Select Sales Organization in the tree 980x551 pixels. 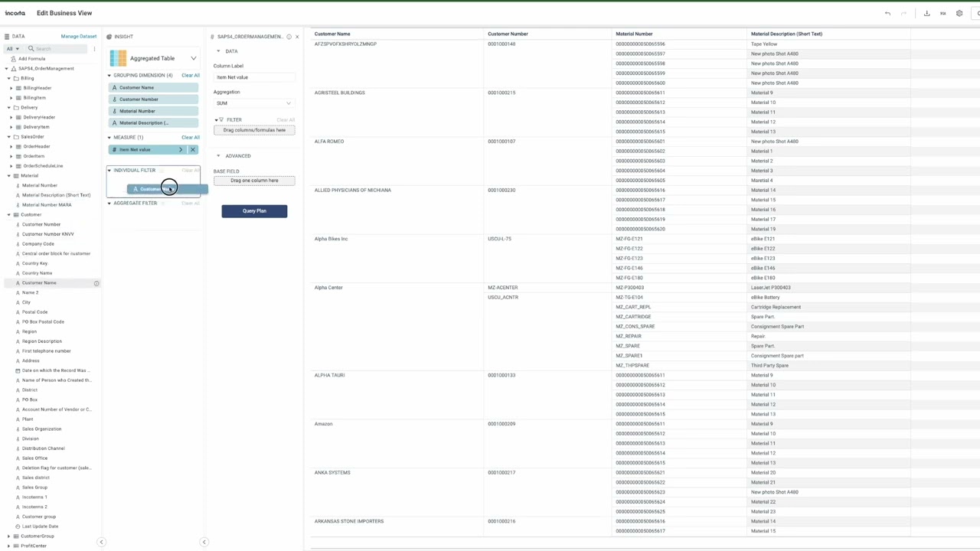(41, 429)
